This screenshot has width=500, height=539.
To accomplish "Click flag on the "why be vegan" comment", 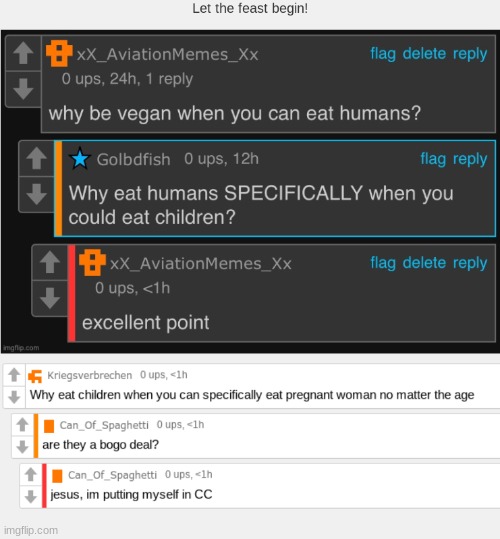I will coord(383,54).
